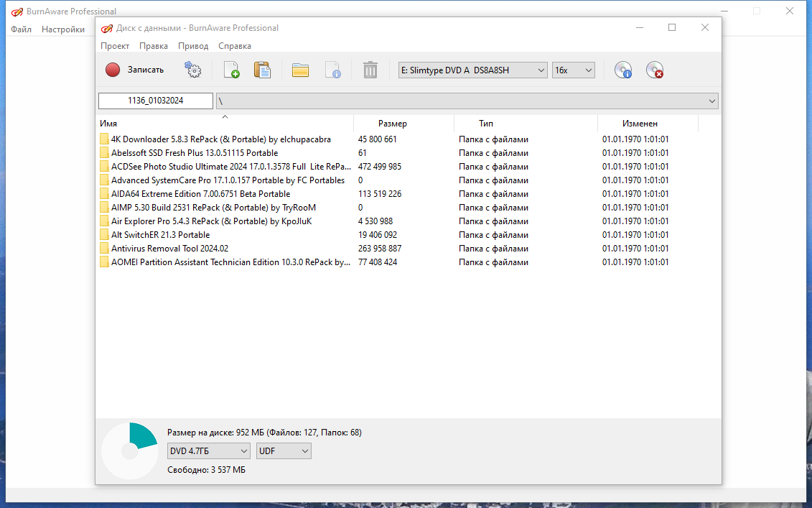Select the Advanced SystemCare Pro folder

[228, 180]
